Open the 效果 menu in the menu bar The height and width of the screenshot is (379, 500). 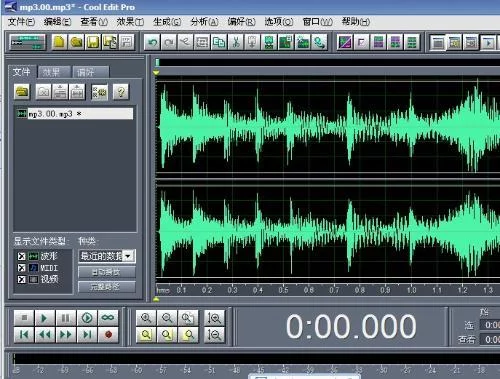130,22
